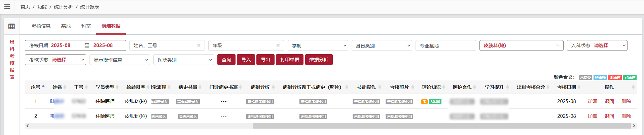Click 退回 for row 1
Screen dimensions: 644x135
click(609, 101)
